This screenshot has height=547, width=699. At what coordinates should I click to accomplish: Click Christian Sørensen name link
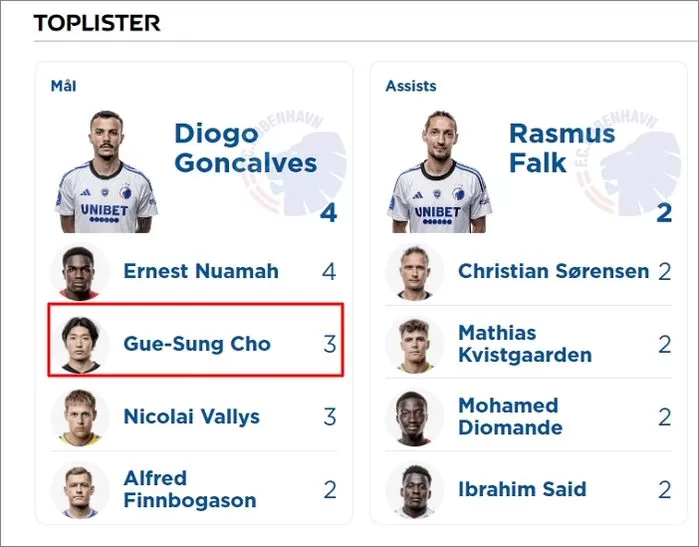[x=554, y=271]
